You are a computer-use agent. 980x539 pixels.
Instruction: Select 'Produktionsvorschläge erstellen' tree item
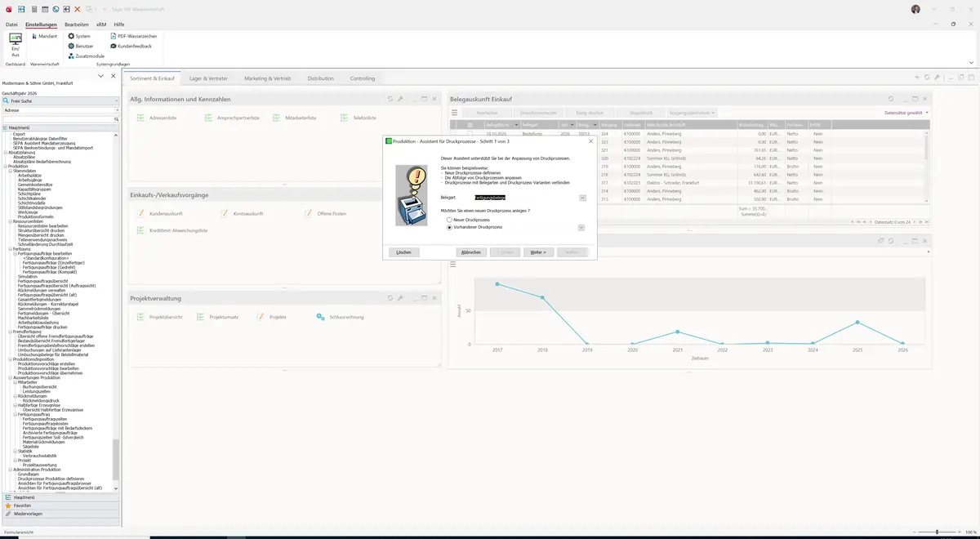click(x=46, y=363)
